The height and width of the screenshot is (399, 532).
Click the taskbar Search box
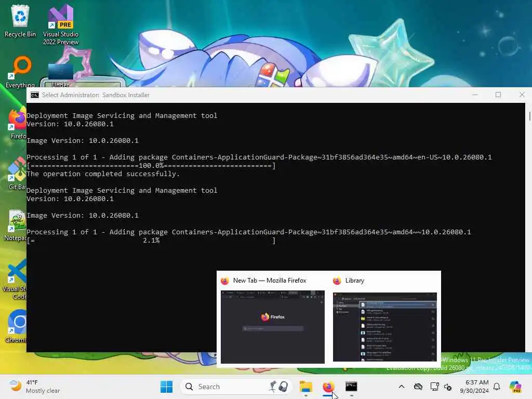coord(236,387)
